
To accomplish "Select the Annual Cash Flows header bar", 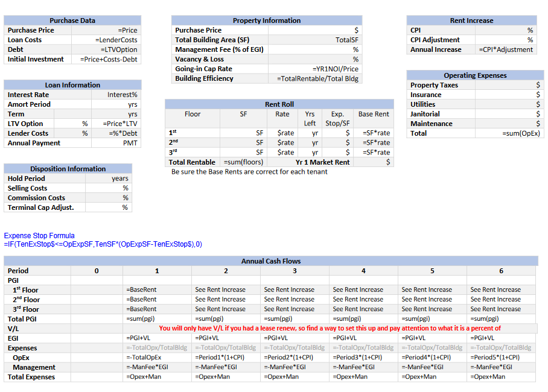I will coord(270,261).
